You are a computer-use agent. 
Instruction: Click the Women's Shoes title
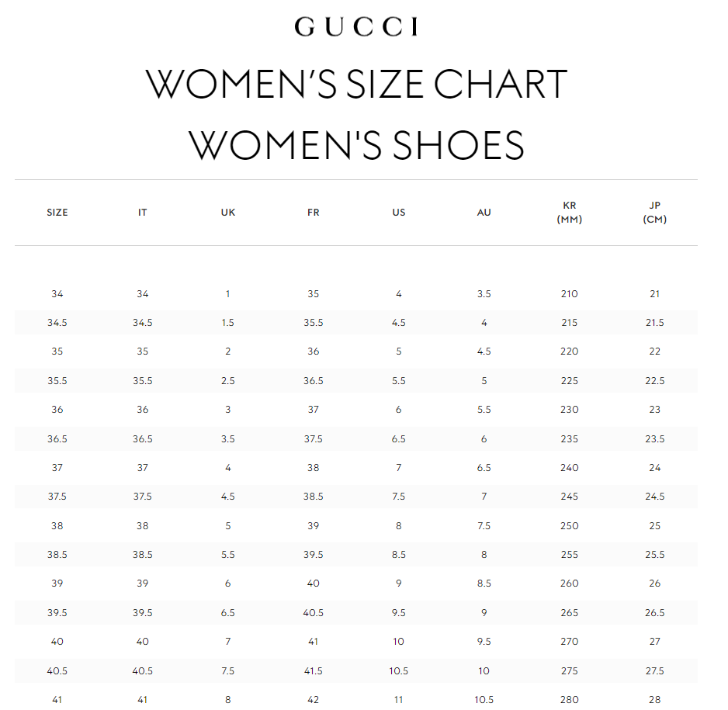coord(356,145)
